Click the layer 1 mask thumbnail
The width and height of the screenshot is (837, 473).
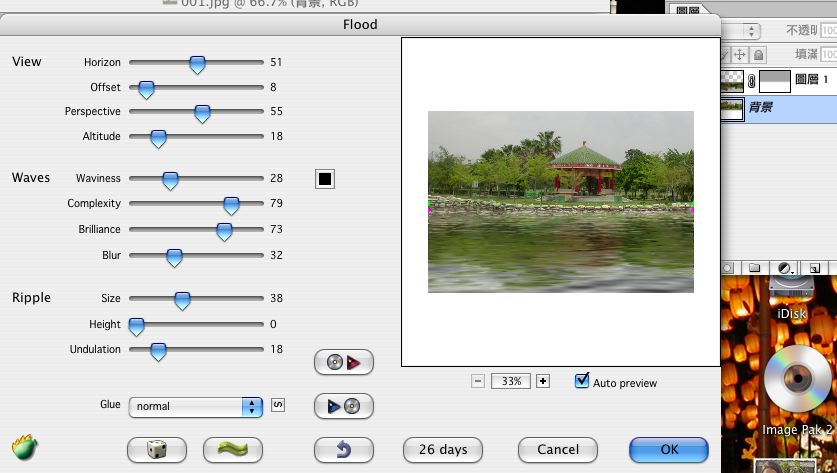(775, 81)
